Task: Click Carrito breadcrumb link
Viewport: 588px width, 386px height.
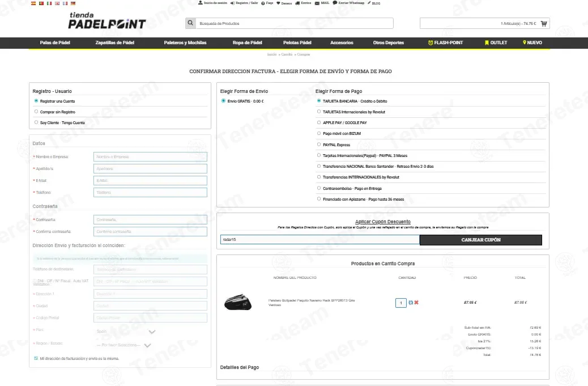Action: pyautogui.click(x=287, y=54)
